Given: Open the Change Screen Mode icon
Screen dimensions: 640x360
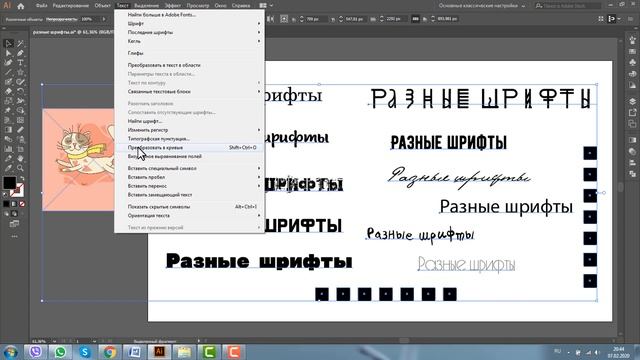Looking at the screenshot, I should (14, 224).
